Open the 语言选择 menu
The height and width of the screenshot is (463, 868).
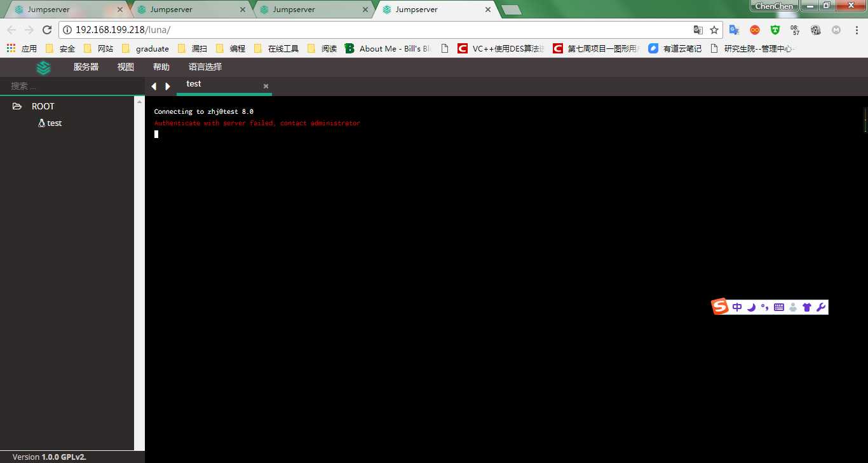pos(205,67)
